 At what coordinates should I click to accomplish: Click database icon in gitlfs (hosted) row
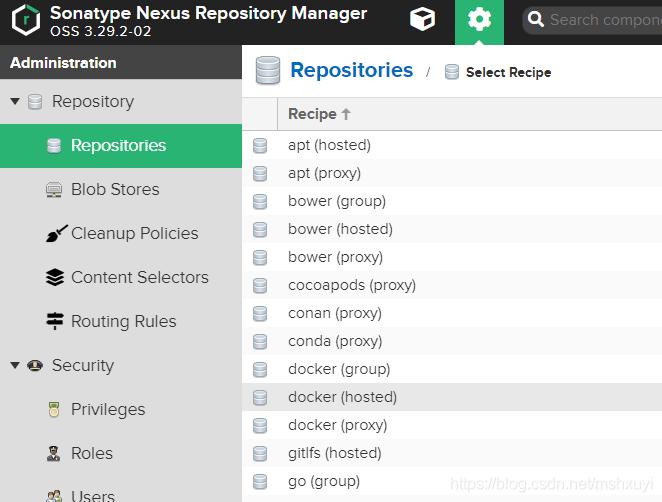[260, 453]
